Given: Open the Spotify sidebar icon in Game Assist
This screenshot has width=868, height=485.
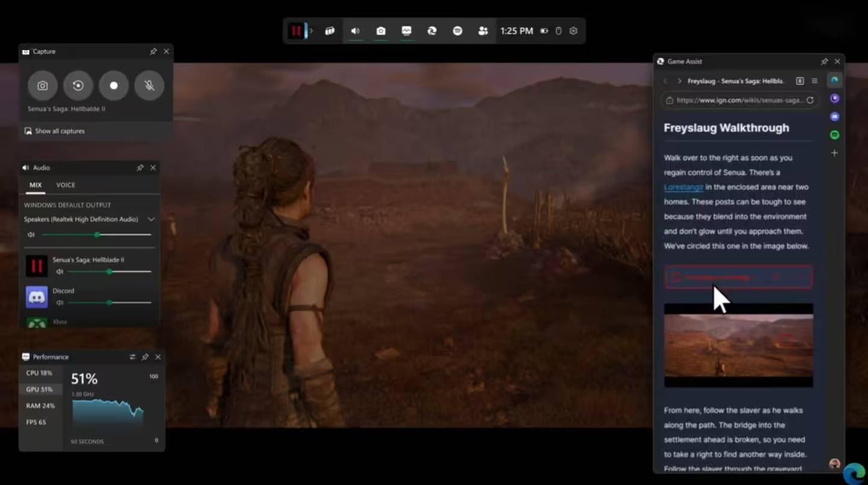Looking at the screenshot, I should (834, 135).
